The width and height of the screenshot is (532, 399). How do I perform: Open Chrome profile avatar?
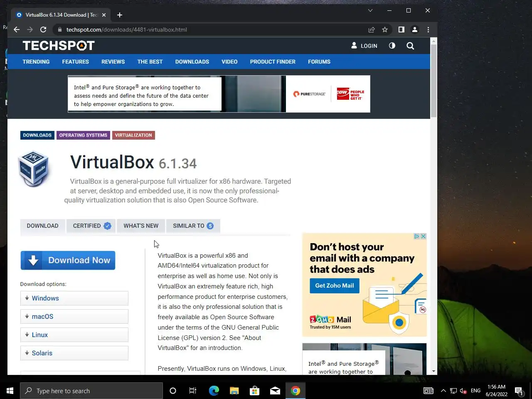(x=414, y=30)
